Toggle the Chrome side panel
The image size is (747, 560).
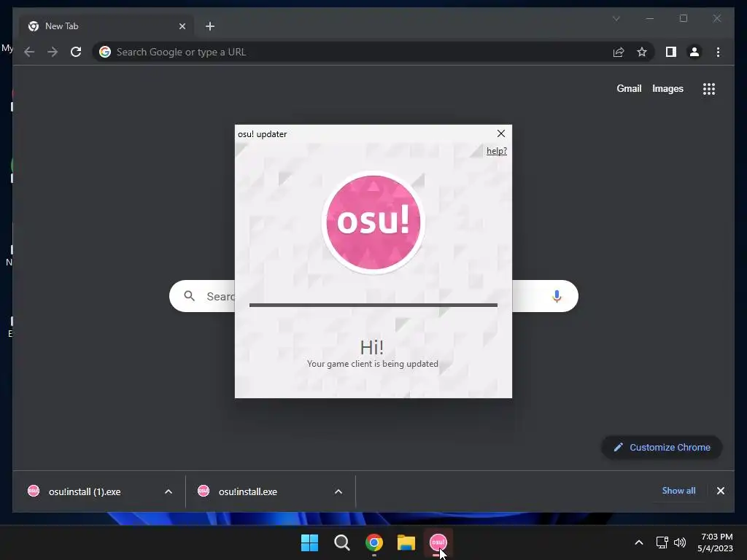pyautogui.click(x=671, y=52)
